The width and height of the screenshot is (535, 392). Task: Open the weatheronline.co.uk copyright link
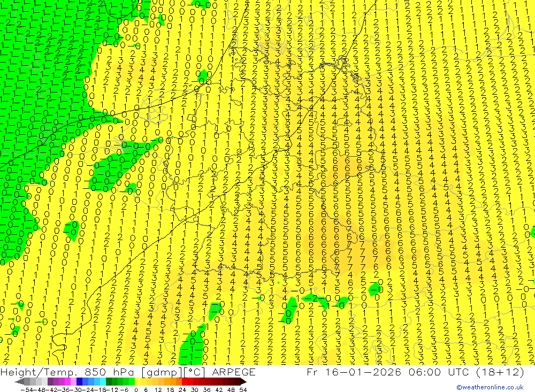[x=490, y=387]
